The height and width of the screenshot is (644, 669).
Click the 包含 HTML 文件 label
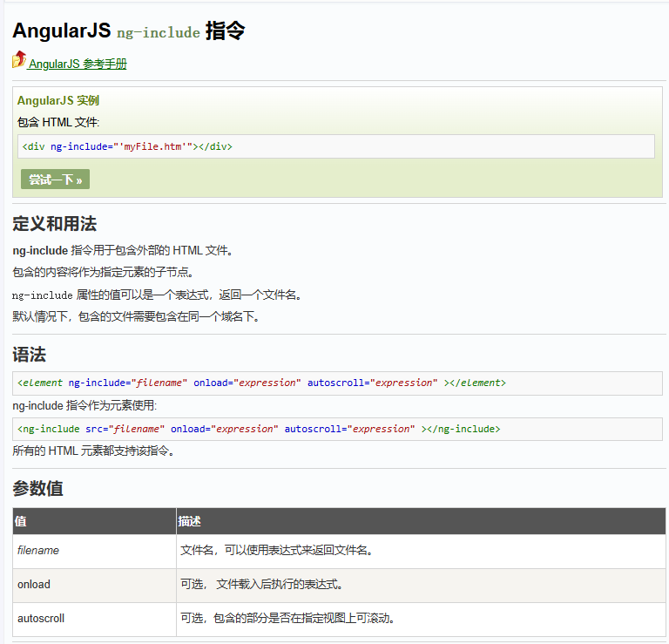(58, 123)
